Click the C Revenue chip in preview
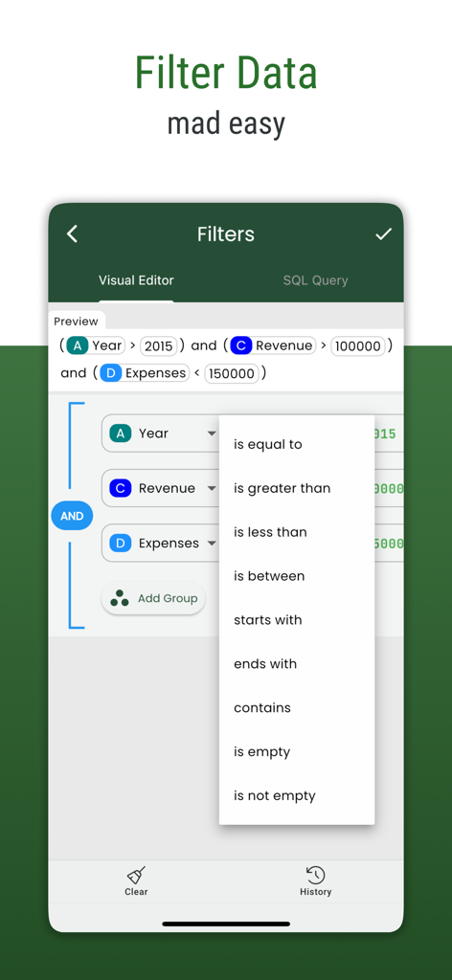 (x=273, y=345)
